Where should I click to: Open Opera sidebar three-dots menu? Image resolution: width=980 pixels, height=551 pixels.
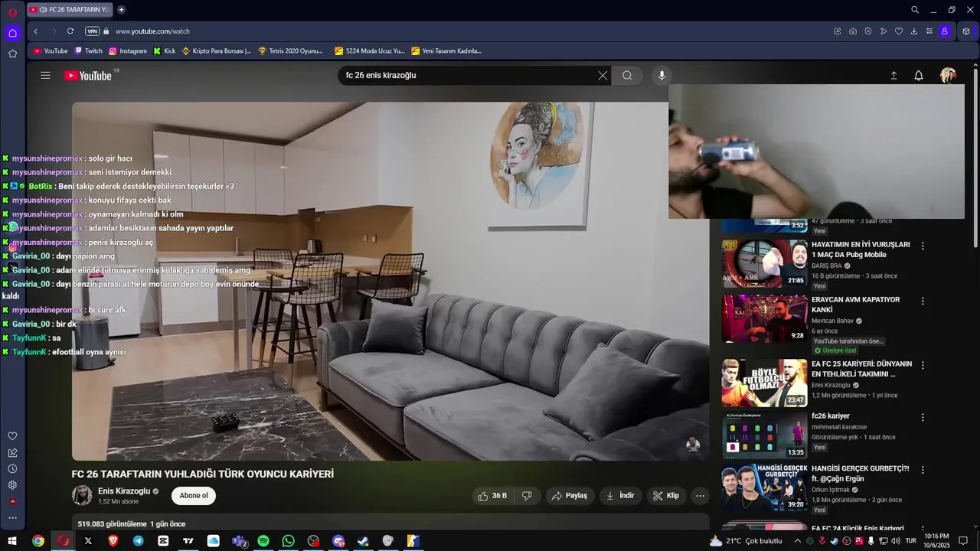tap(12, 518)
